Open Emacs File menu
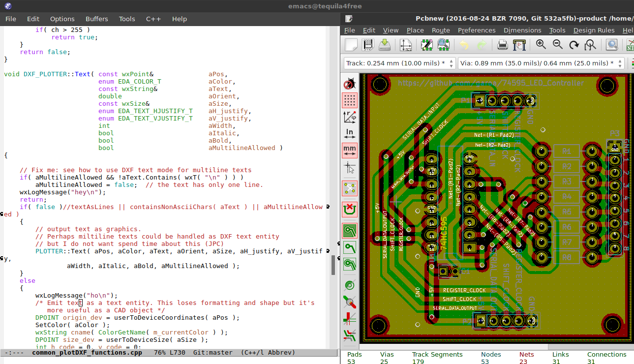 pyautogui.click(x=11, y=19)
